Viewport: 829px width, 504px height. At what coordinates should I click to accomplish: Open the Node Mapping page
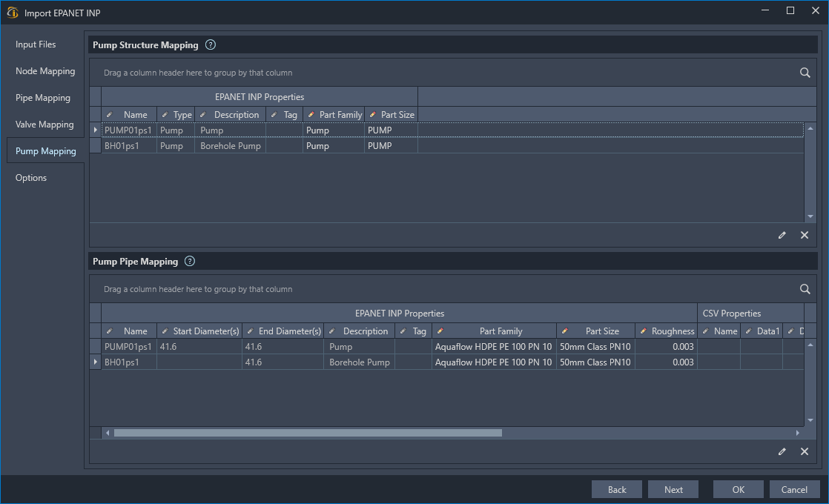(45, 71)
